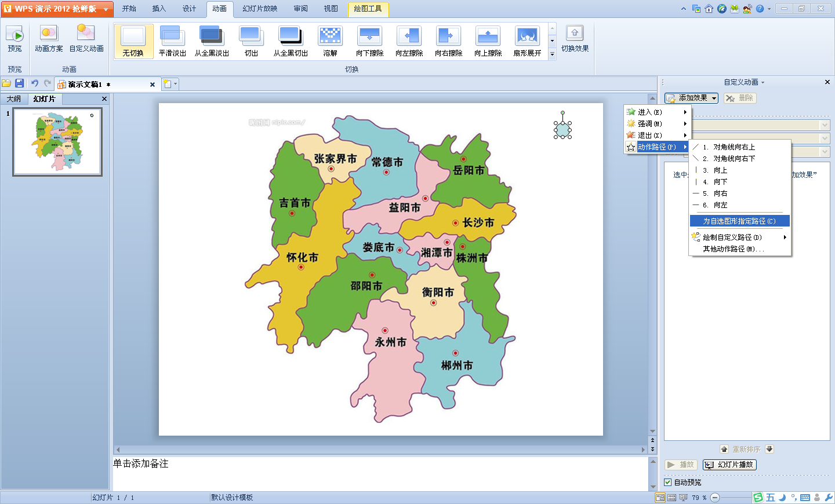Switch to normal view in status bar
This screenshot has height=504, width=835.
tap(660, 497)
